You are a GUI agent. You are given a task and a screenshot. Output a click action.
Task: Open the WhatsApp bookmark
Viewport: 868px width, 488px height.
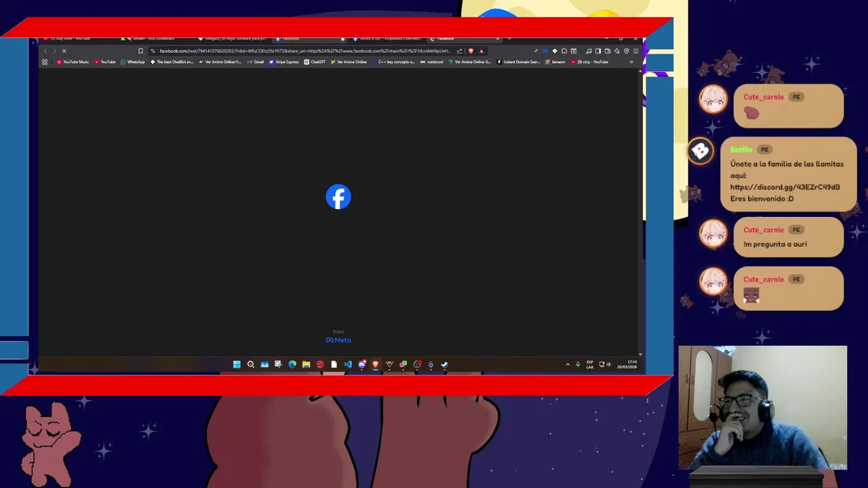click(x=133, y=62)
